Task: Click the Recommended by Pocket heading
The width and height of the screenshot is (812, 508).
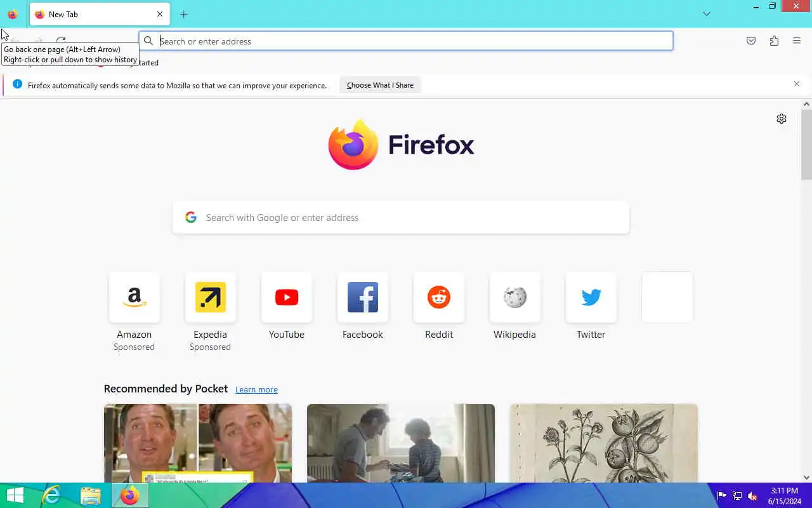Action: click(166, 389)
